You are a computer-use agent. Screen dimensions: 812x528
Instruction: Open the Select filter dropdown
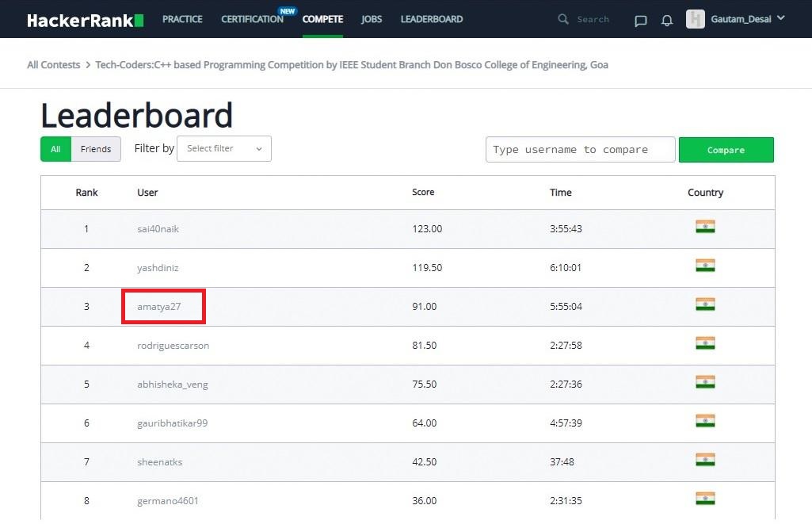224,149
